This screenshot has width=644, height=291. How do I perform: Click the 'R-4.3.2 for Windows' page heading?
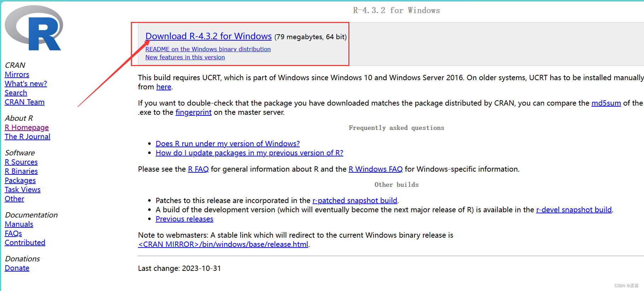396,11
